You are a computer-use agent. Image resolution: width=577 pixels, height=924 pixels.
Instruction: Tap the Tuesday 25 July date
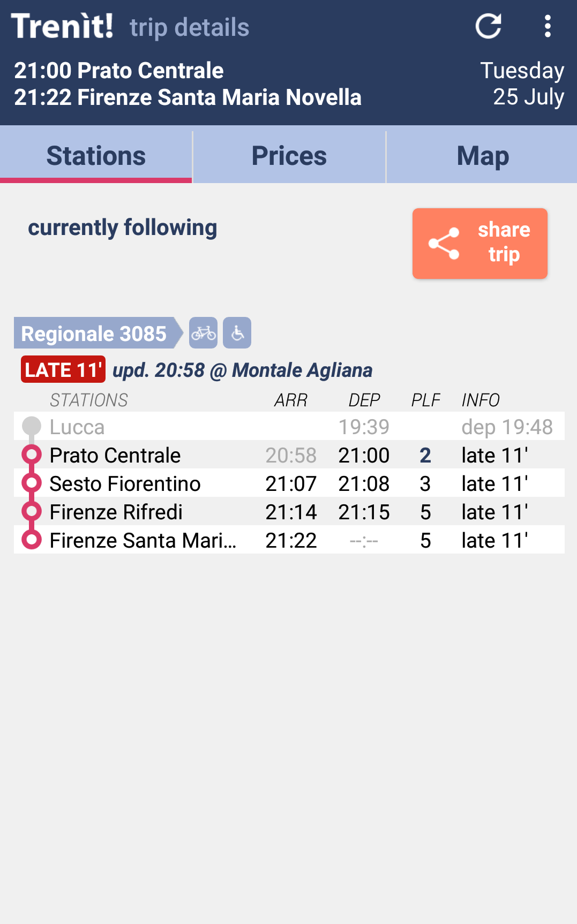tap(522, 84)
